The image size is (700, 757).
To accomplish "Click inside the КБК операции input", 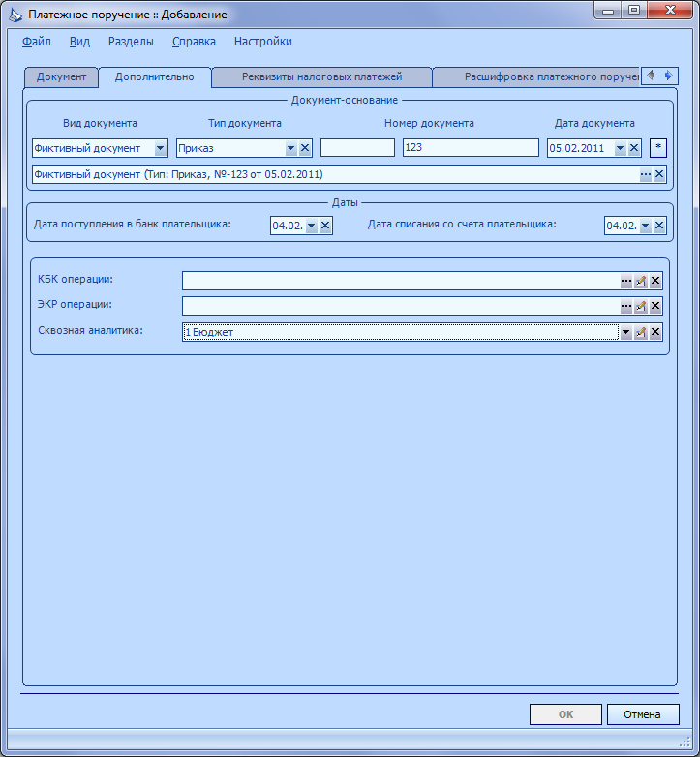I will pyautogui.click(x=401, y=281).
